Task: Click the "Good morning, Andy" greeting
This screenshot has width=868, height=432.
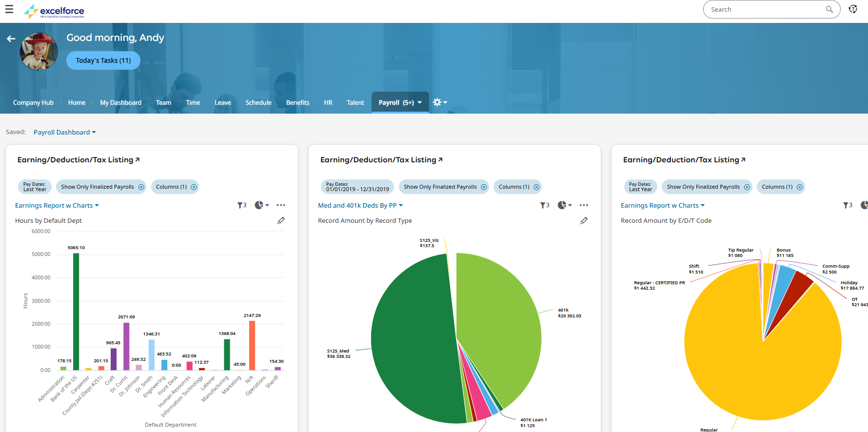Action: click(115, 38)
